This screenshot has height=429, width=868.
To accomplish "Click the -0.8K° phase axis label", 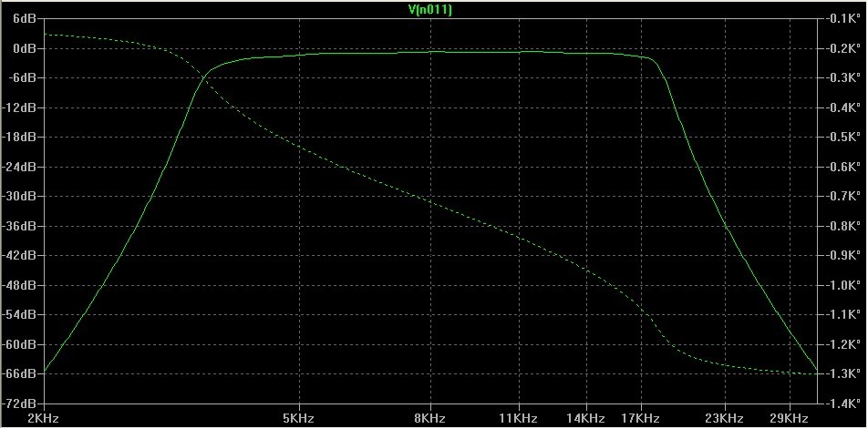I will click(x=844, y=226).
